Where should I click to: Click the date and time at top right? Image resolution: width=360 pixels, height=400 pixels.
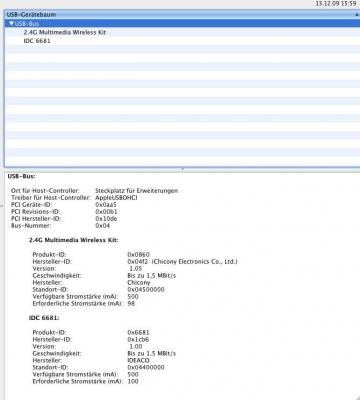tap(336, 4)
